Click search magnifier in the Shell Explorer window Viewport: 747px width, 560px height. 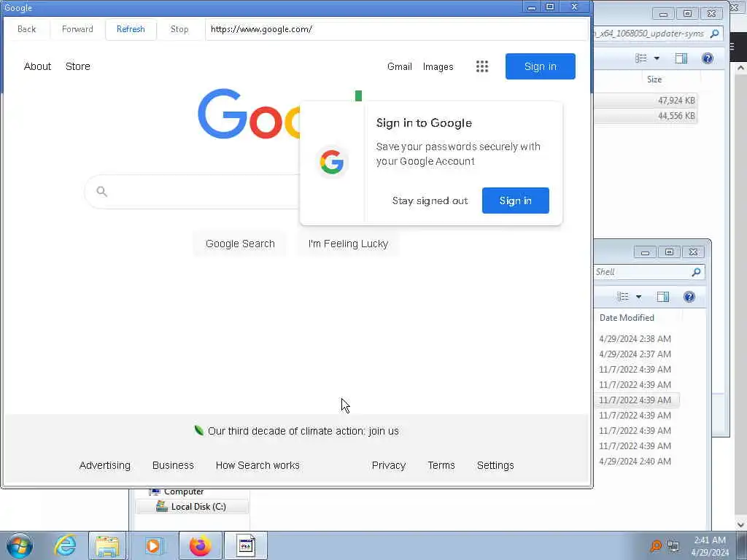[696, 272]
